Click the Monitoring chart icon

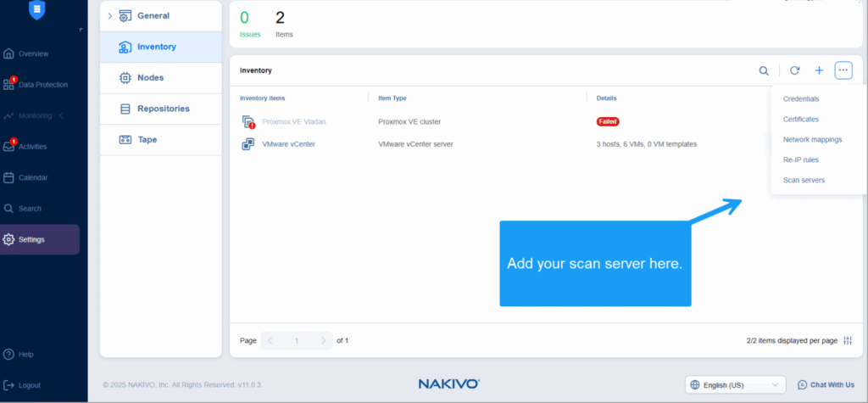pos(8,116)
